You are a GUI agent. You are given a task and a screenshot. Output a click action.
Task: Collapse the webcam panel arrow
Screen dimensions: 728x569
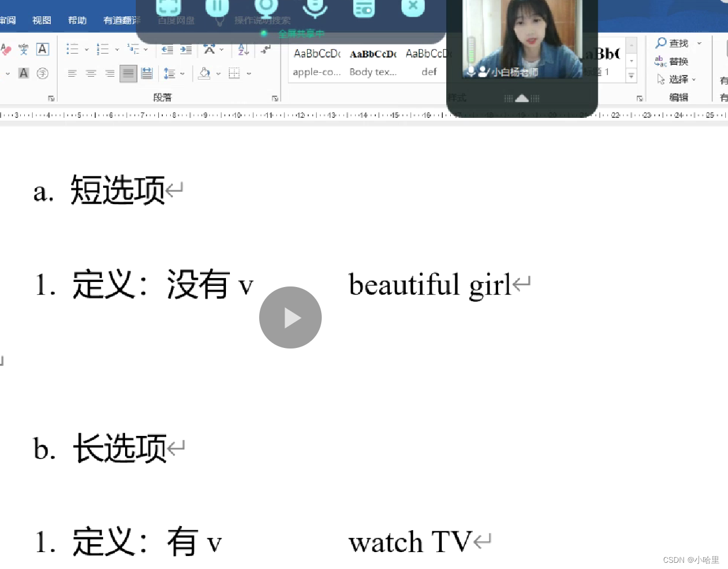(x=522, y=98)
